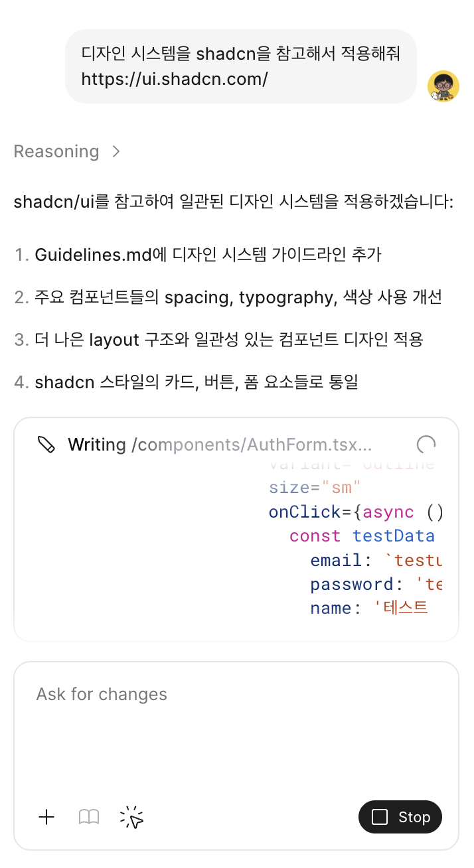Click the email code line
Viewport: 474px width, 868px height.
(376, 560)
